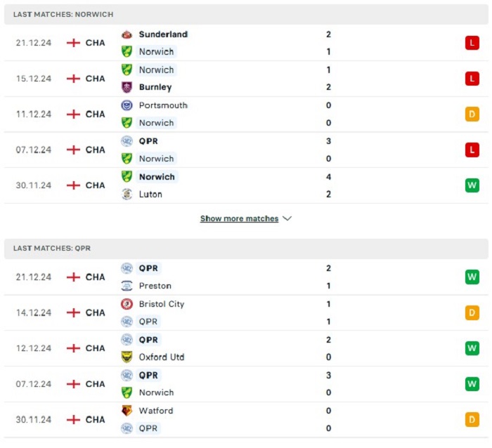Open the Oxford Utd team name
492x448 pixels.
[x=162, y=357]
